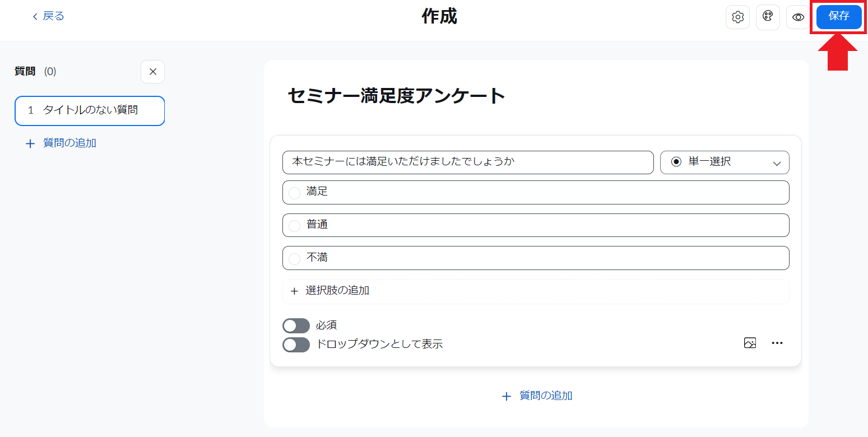The width and height of the screenshot is (868, 437).
Task: Select the 普通 radio circle
Action: (294, 226)
